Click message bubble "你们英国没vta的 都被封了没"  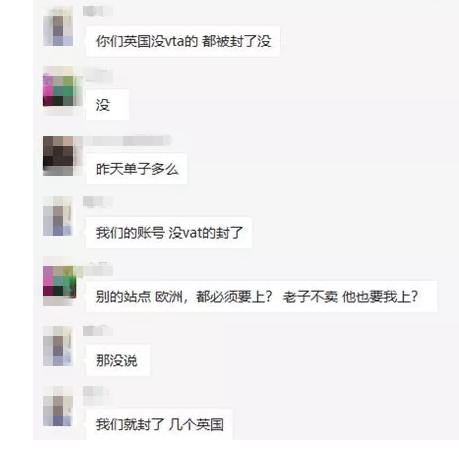coord(183,41)
